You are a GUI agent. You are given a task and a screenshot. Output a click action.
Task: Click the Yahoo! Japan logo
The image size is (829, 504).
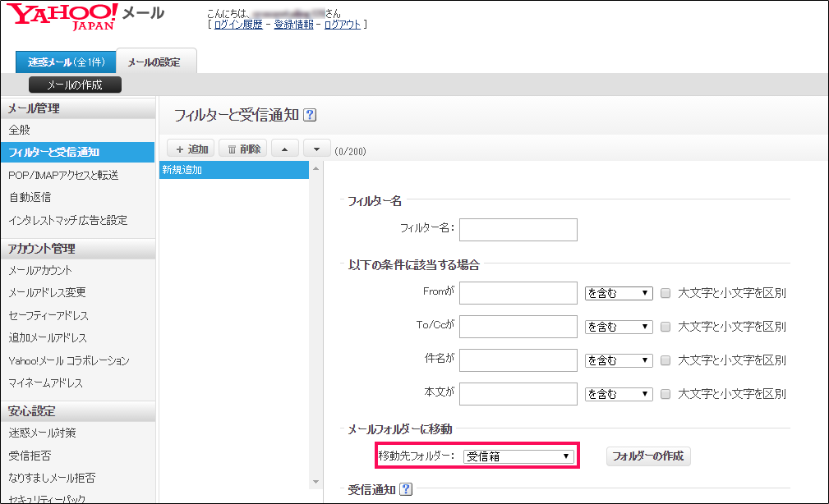pyautogui.click(x=62, y=16)
